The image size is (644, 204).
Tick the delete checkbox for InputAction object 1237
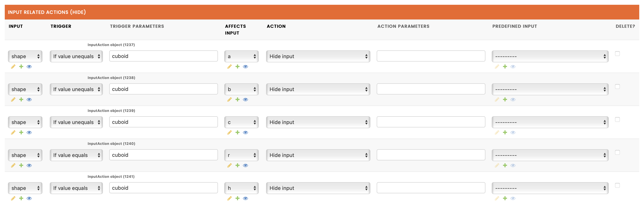(x=617, y=54)
